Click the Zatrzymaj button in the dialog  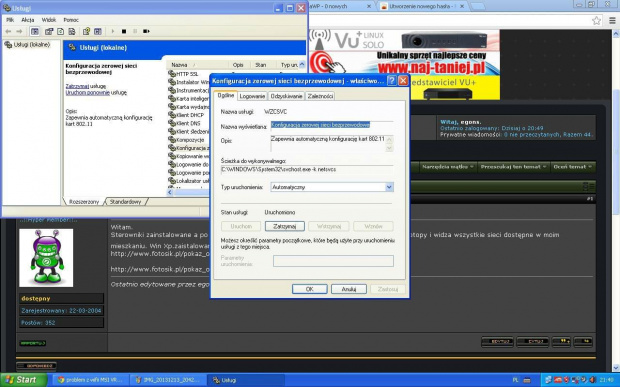pyautogui.click(x=285, y=226)
